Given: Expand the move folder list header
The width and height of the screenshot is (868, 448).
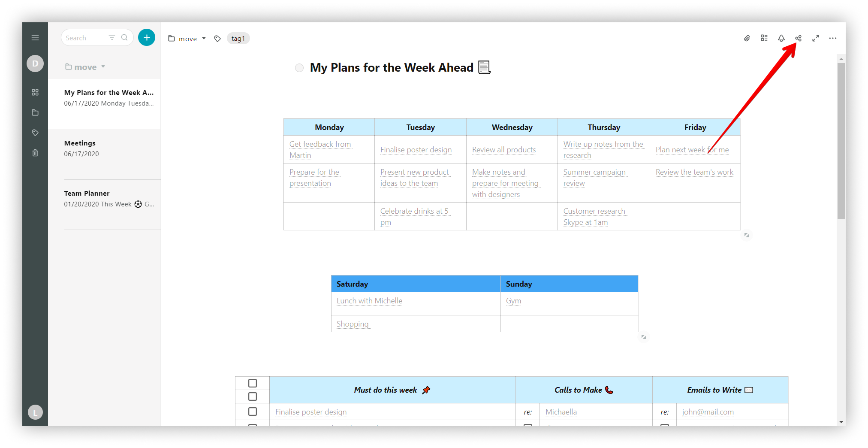Looking at the screenshot, I should (x=85, y=67).
